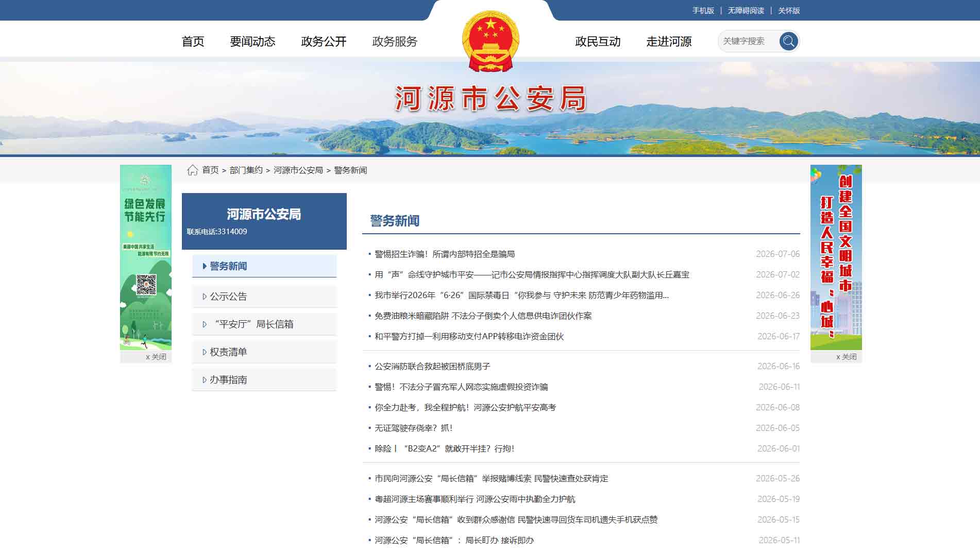Open the 走进河源 navigation menu
Image resolution: width=980 pixels, height=556 pixels.
(x=669, y=42)
